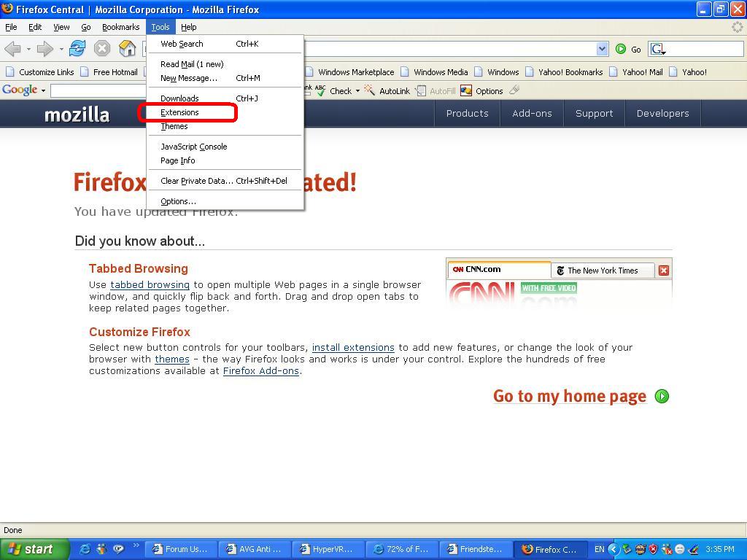Image resolution: width=747 pixels, height=560 pixels.
Task: Click the Windows Start button
Action: (34, 549)
